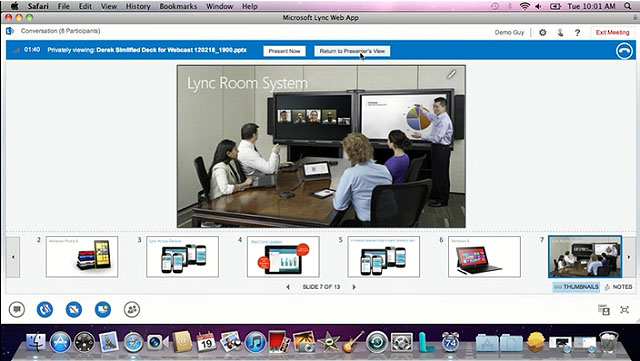Advance to next slide arrow

pyautogui.click(x=354, y=287)
